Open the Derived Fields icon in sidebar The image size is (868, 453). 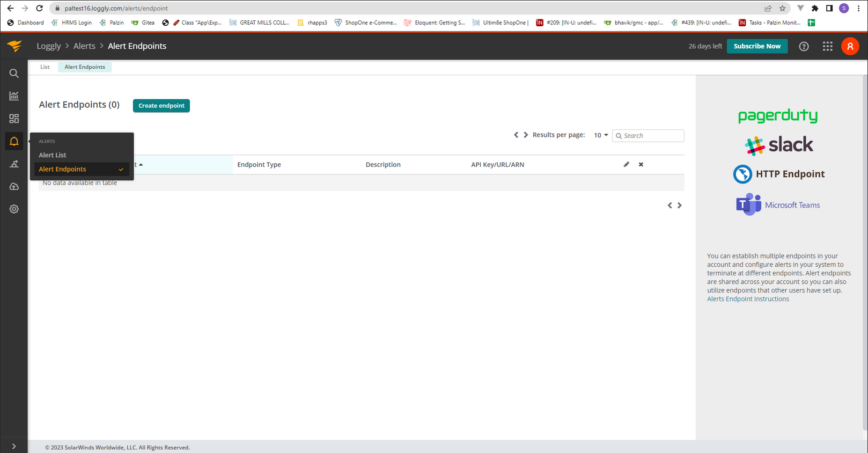pos(14,164)
